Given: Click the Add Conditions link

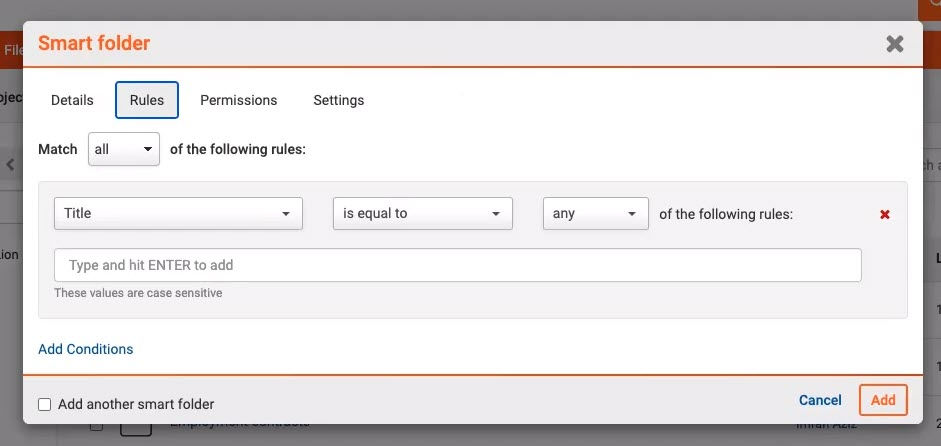Looking at the screenshot, I should (86, 349).
